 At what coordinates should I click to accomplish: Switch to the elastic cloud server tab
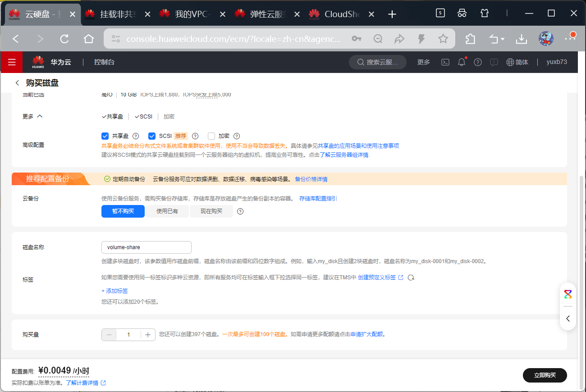pyautogui.click(x=267, y=14)
